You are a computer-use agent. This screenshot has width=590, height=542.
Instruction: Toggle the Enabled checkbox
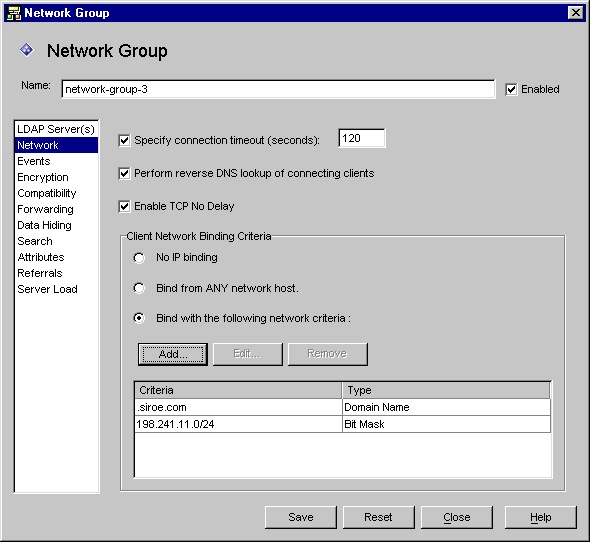pyautogui.click(x=511, y=90)
